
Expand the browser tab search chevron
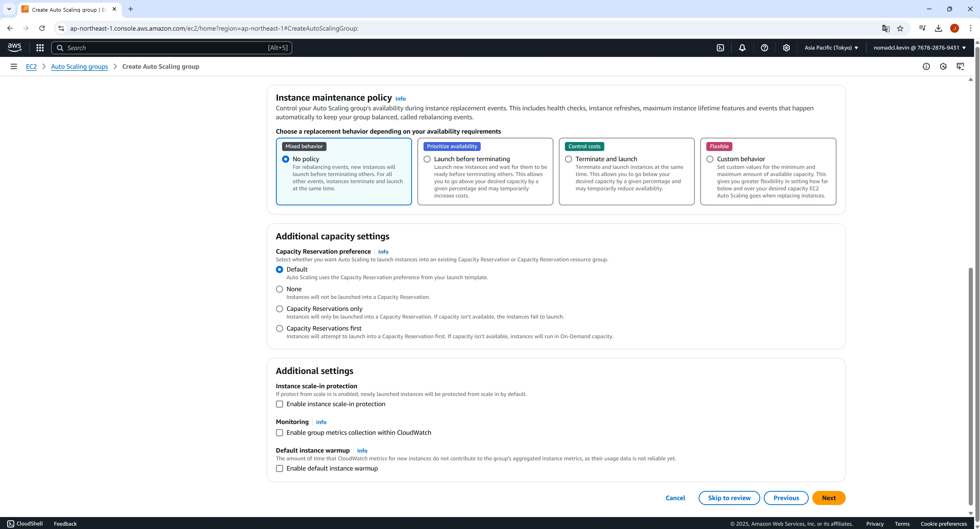pos(9,9)
